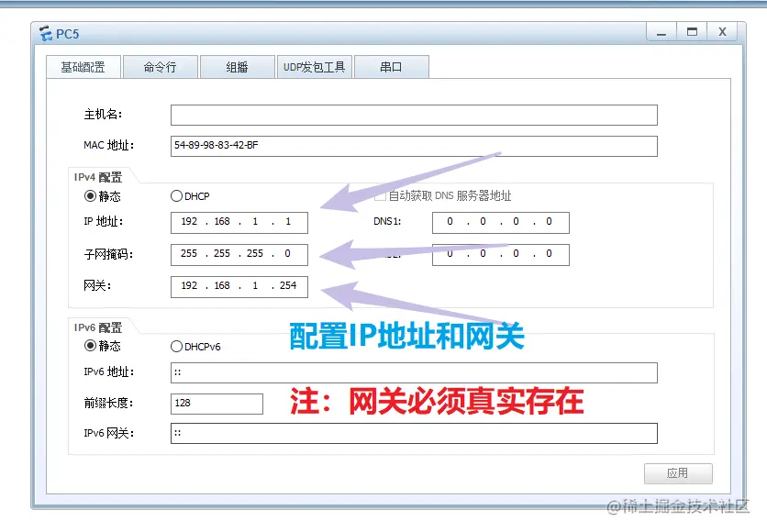Click the 应用 button
Image resolution: width=767 pixels, height=532 pixels.
(x=678, y=473)
